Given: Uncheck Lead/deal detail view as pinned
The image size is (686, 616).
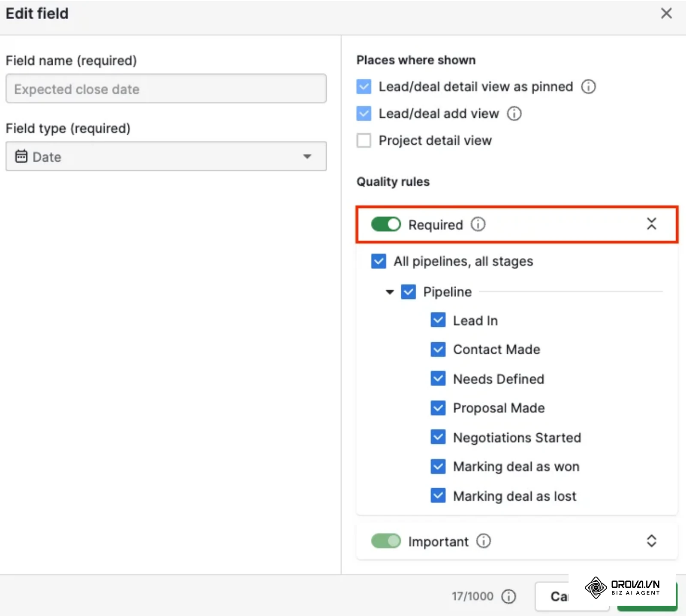Looking at the screenshot, I should coord(364,86).
